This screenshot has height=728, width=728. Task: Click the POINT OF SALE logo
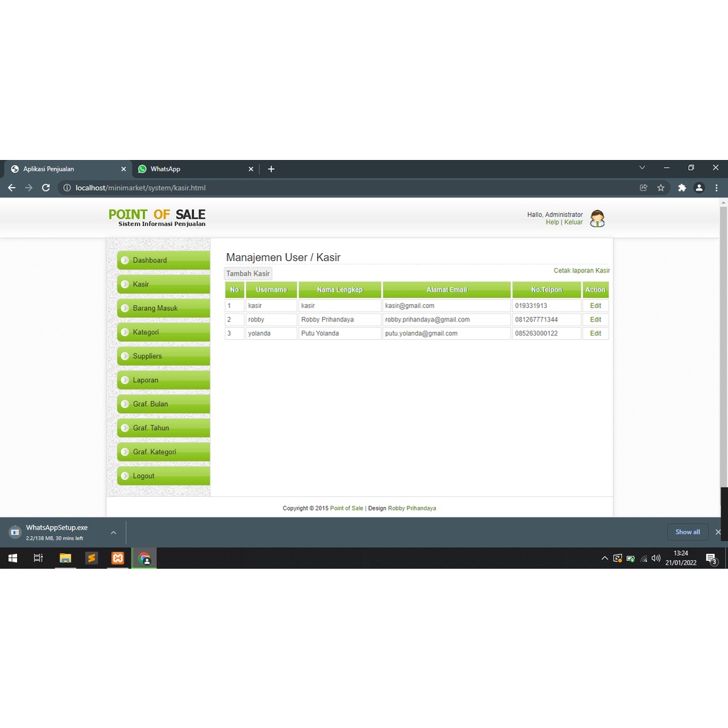(157, 218)
